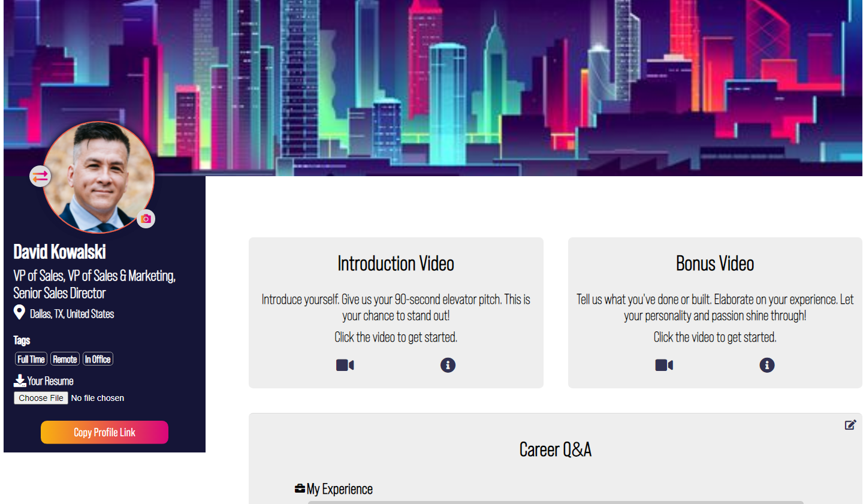Viewport: 866px width, 504px height.
Task: Click the swap arrows icon beside profile photo
Action: pyautogui.click(x=40, y=176)
